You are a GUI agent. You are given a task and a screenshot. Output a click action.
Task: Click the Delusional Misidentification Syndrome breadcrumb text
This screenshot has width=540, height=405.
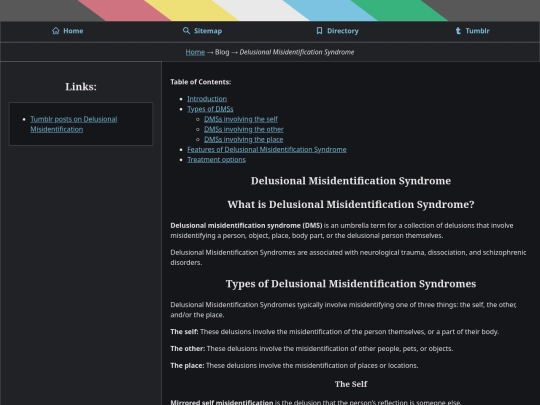pos(297,52)
